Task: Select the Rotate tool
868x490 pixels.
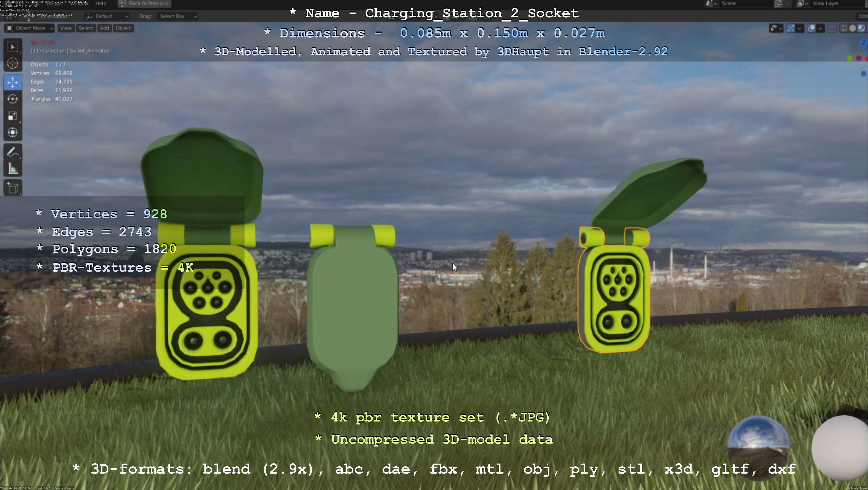Action: tap(13, 99)
